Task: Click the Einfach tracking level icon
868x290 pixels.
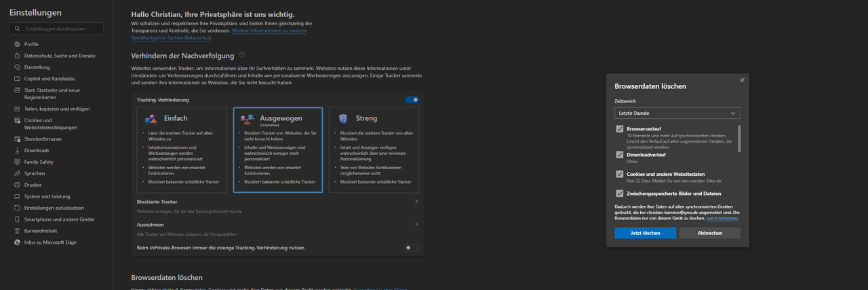Action: click(151, 118)
